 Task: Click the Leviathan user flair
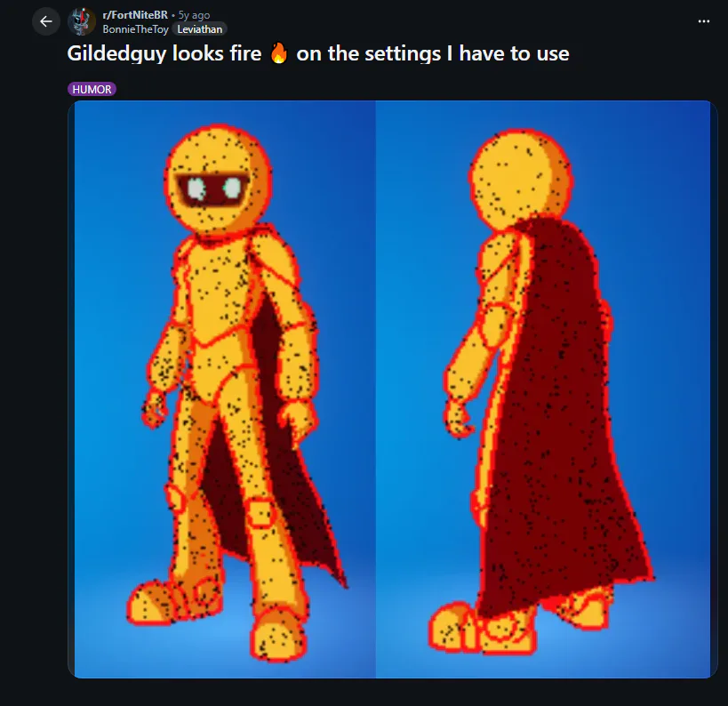[x=200, y=29]
